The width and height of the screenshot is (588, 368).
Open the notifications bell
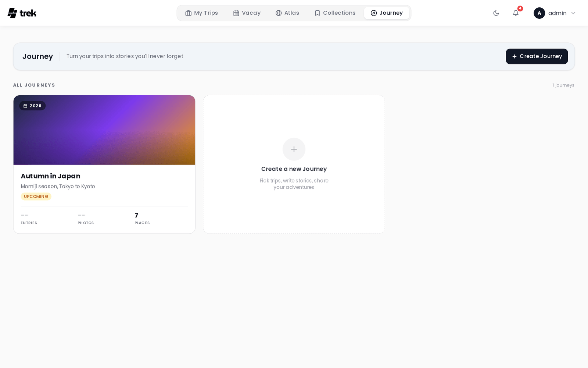pyautogui.click(x=516, y=13)
